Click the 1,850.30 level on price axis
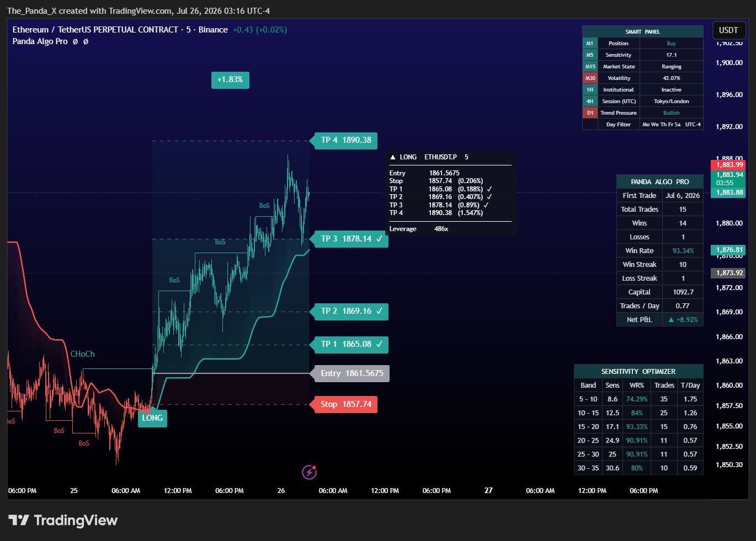Screen dimensions: 756x541 [x=729, y=464]
